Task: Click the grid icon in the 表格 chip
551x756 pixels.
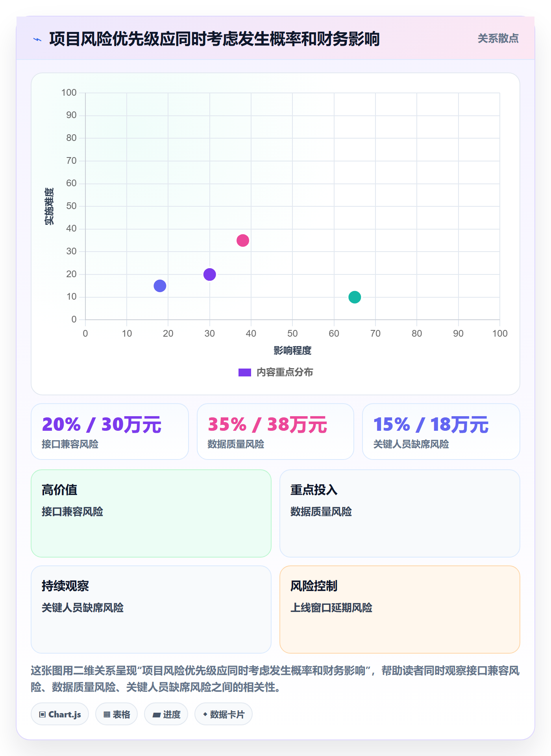Action: pyautogui.click(x=107, y=715)
